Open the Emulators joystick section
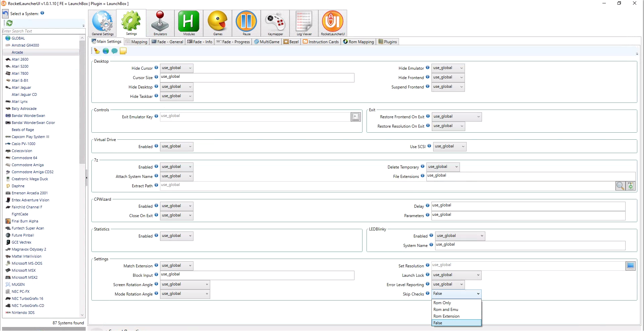This screenshot has width=644, height=331. tap(160, 23)
